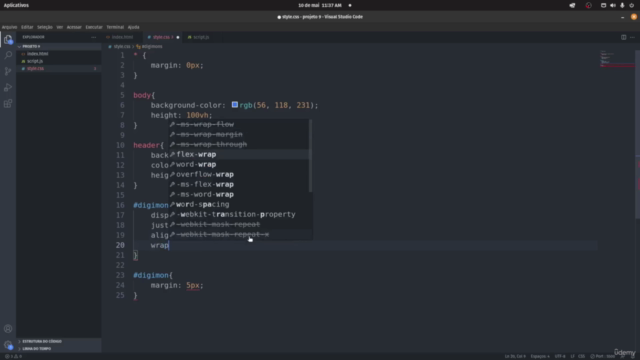Choose -ms-wrap-flow deprecated suggestion
Screen dimensions: 640x360
239,124
